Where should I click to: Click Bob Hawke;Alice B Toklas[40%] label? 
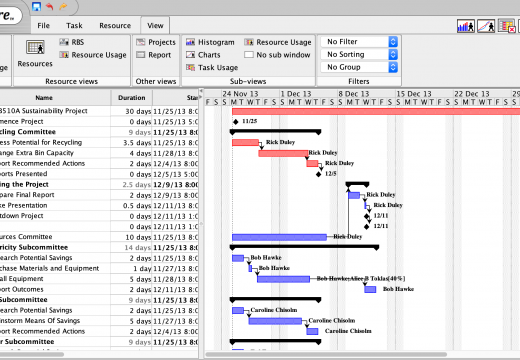(x=361, y=279)
